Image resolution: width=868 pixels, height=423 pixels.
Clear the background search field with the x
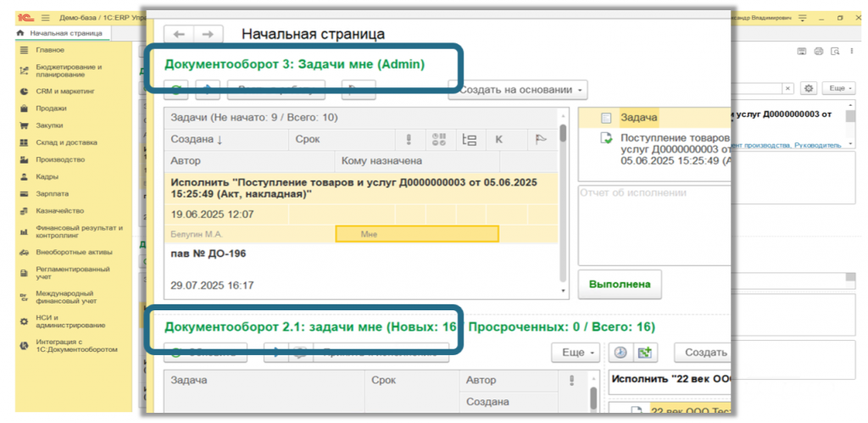(x=787, y=89)
